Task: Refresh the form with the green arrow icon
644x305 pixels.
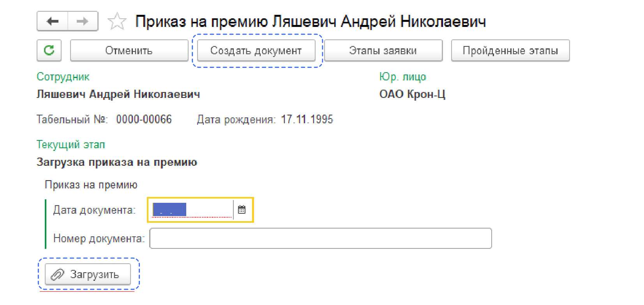Action: [49, 50]
